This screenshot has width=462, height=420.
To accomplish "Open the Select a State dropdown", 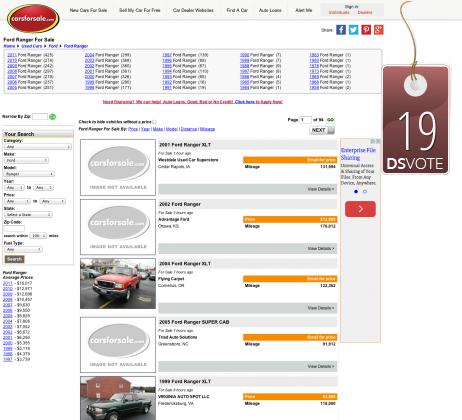I will pyautogui.click(x=28, y=215).
